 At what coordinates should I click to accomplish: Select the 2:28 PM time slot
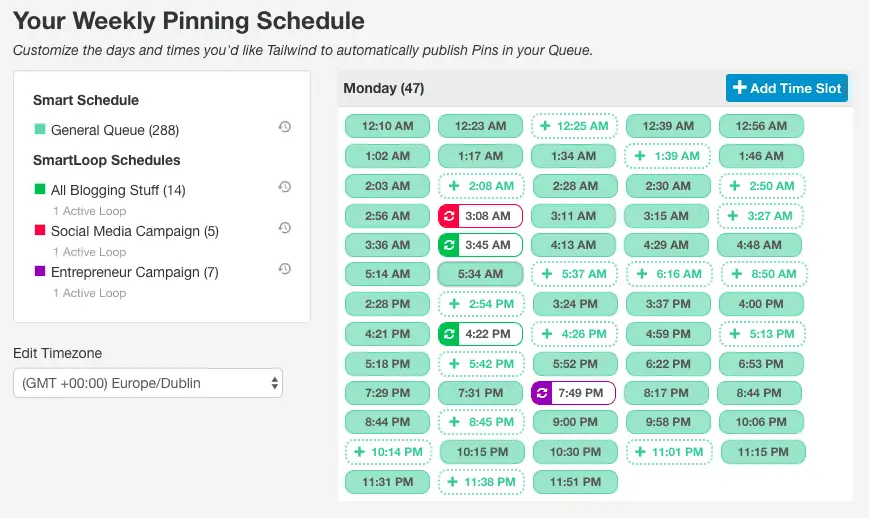[x=387, y=304]
